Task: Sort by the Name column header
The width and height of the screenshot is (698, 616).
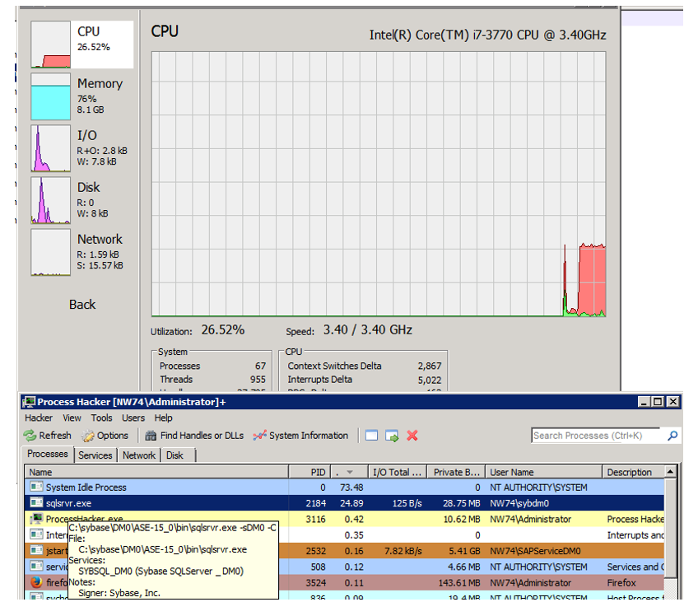Action: [x=156, y=472]
